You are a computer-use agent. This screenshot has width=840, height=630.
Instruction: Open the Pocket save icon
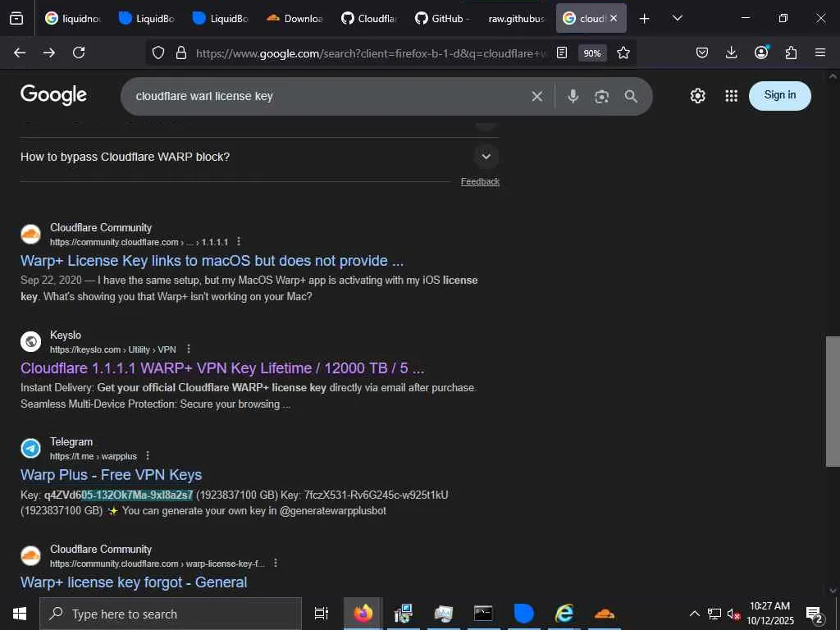click(702, 52)
